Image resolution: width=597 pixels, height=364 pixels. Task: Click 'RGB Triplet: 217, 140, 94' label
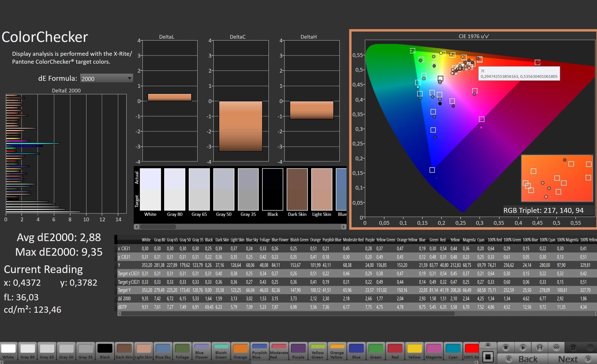[544, 210]
